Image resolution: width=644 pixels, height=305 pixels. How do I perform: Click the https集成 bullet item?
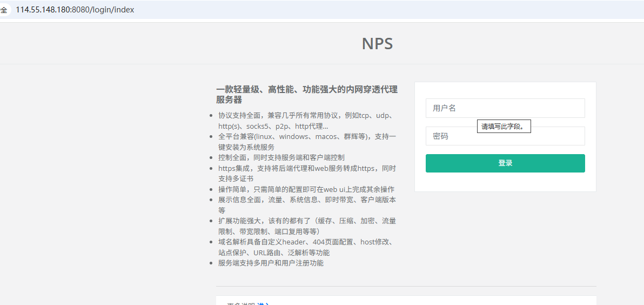[306, 173]
